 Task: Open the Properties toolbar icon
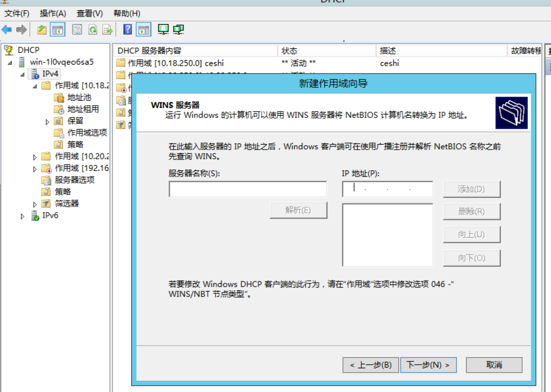point(77,30)
